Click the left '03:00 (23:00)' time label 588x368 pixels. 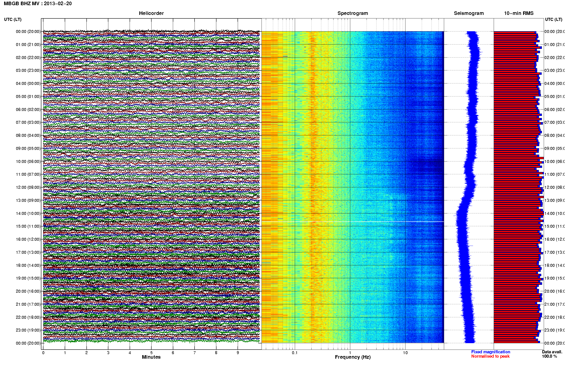[28, 70]
